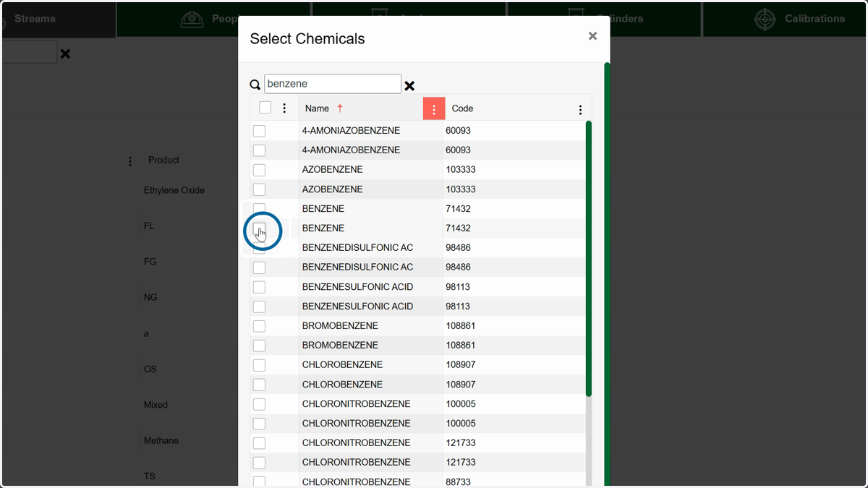
Task: Click the Name column sort arrow
Action: coord(340,108)
